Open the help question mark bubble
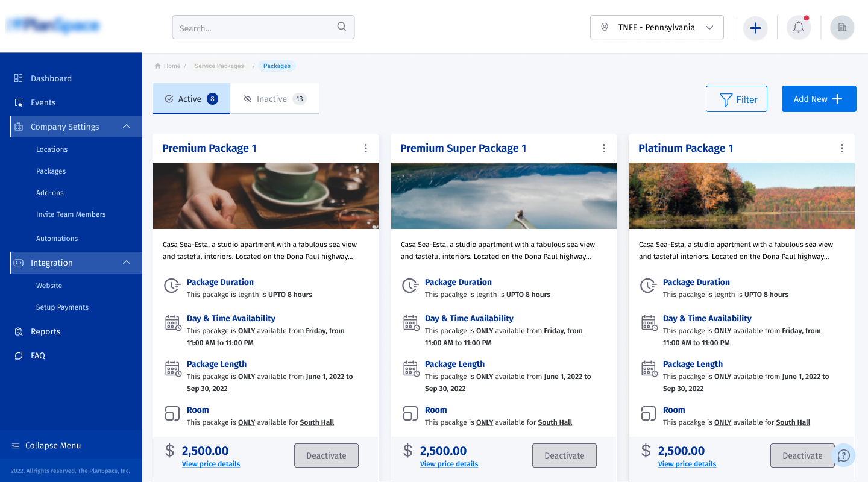 [x=844, y=455]
